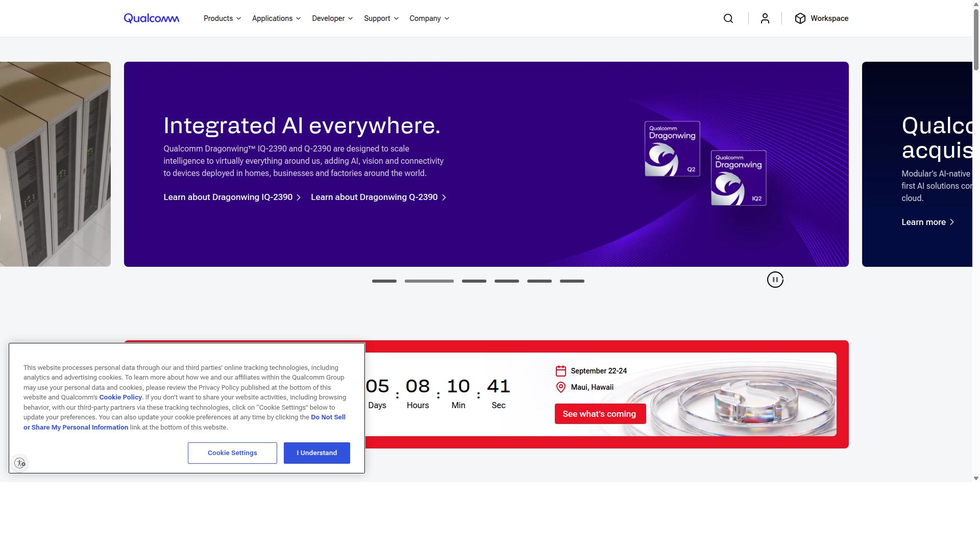
Task: Go to third carousel slide indicator
Action: [x=474, y=281]
